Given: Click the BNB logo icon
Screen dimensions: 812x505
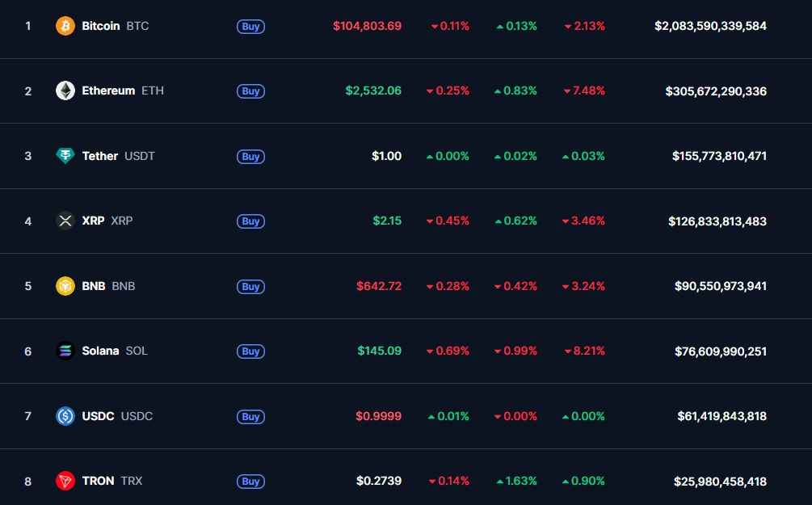Looking at the screenshot, I should click(64, 286).
